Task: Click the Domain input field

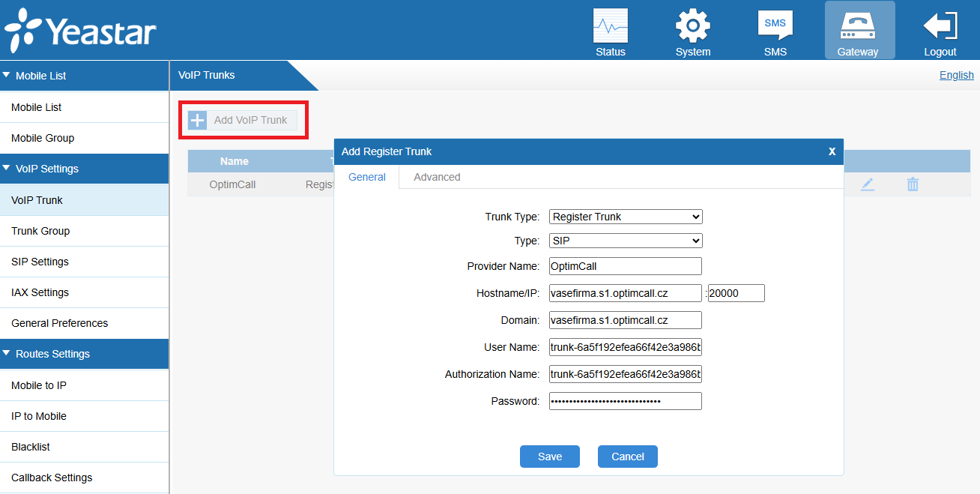Action: pyautogui.click(x=626, y=320)
